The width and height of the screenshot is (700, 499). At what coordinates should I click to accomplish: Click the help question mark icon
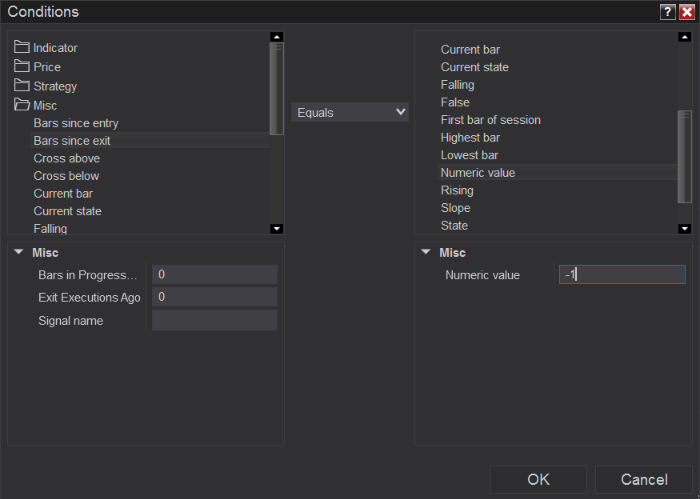coord(667,11)
